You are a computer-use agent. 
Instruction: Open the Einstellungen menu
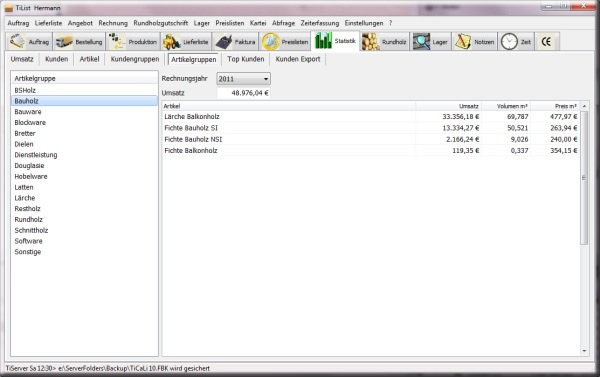click(364, 23)
